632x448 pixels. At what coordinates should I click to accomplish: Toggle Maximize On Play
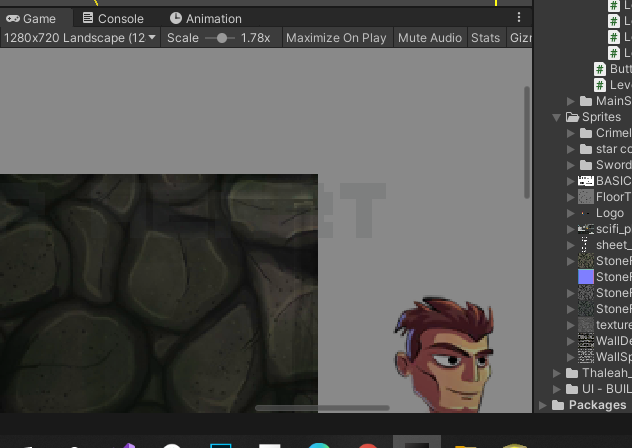point(336,38)
